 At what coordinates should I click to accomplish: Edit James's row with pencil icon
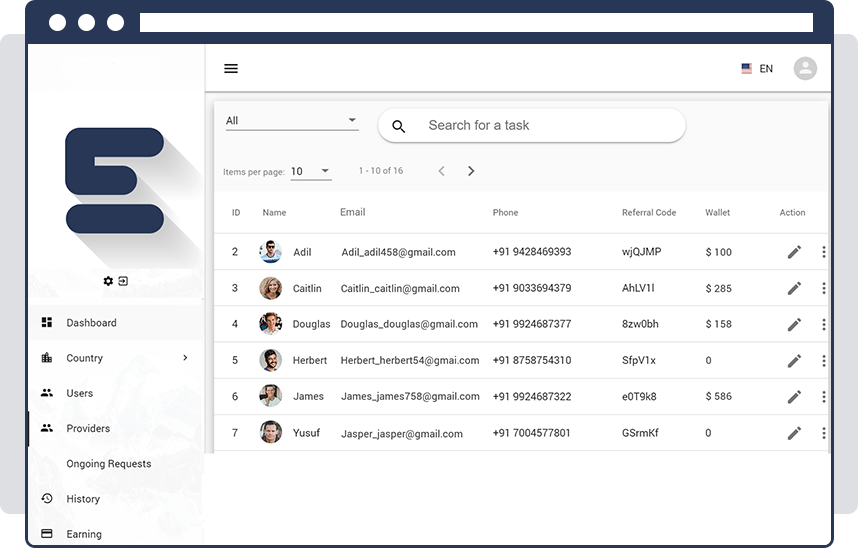point(794,396)
